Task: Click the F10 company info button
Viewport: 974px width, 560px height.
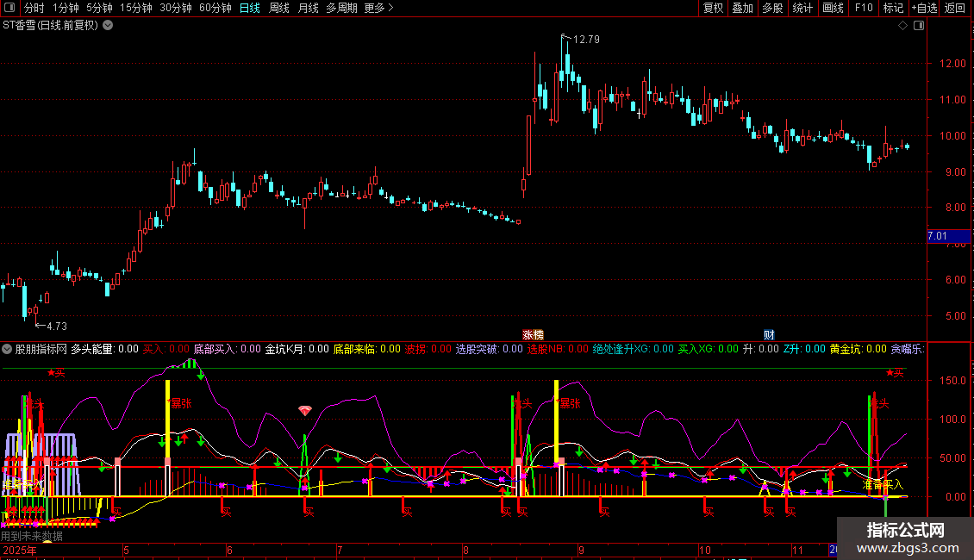Action: (x=863, y=9)
